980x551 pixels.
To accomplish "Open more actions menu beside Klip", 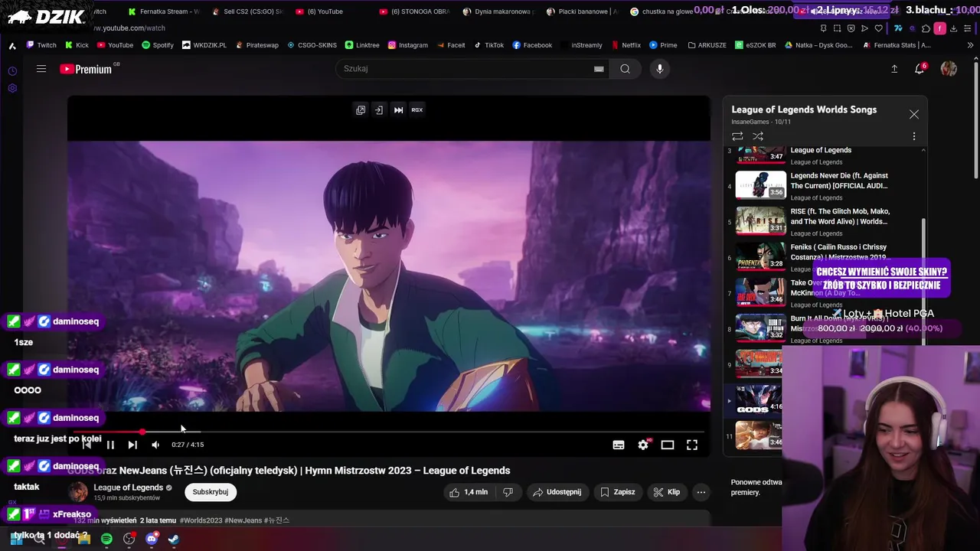I will 701,492.
